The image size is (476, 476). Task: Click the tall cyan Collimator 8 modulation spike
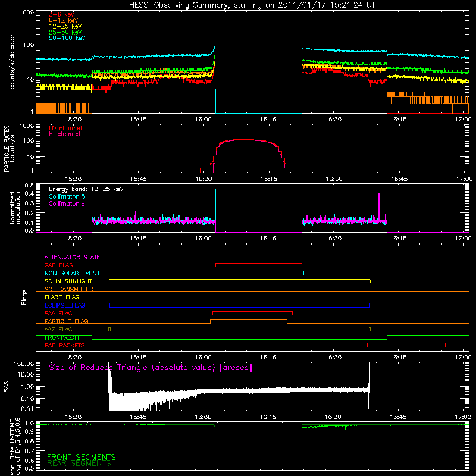coord(215,204)
